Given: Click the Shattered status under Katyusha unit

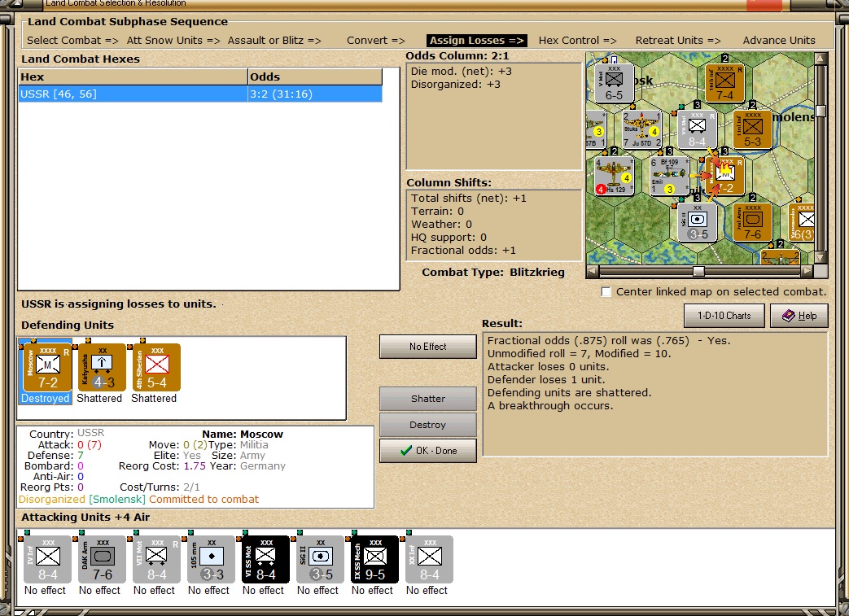Looking at the screenshot, I should click(99, 399).
